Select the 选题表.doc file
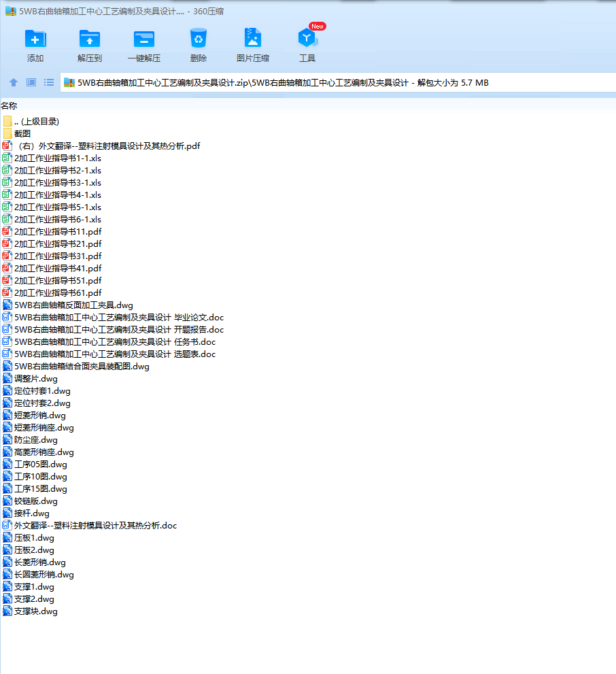616x674 pixels. point(109,354)
